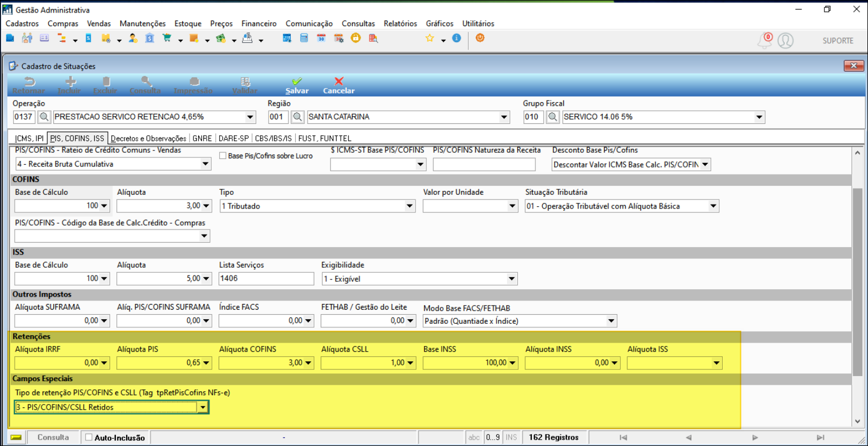Image resolution: width=868 pixels, height=446 pixels.
Task: Toggle the Auto-Inclusão checkbox
Action: coord(89,437)
